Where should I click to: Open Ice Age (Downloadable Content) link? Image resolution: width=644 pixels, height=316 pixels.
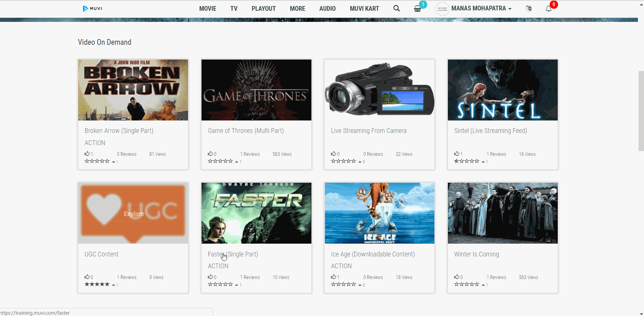coord(373,254)
